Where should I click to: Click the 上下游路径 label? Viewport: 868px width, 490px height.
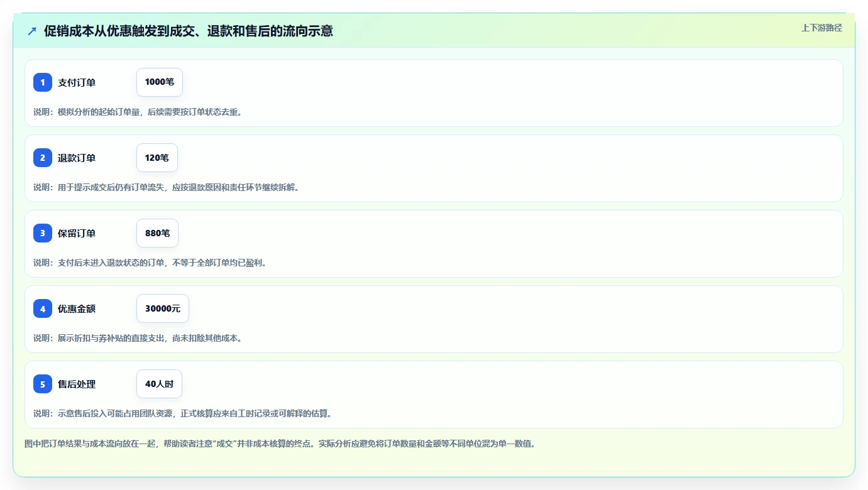(x=821, y=28)
